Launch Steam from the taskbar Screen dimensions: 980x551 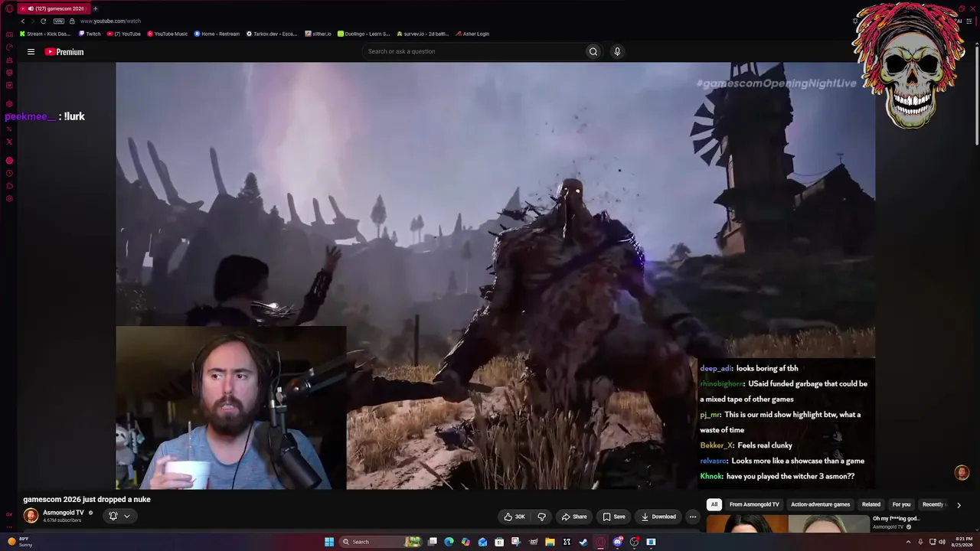(583, 542)
